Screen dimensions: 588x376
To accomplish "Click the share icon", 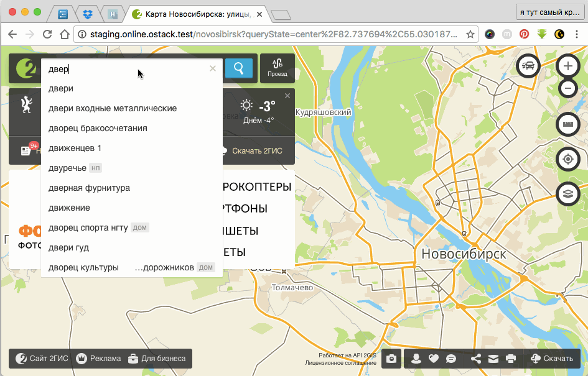I will pyautogui.click(x=476, y=359).
